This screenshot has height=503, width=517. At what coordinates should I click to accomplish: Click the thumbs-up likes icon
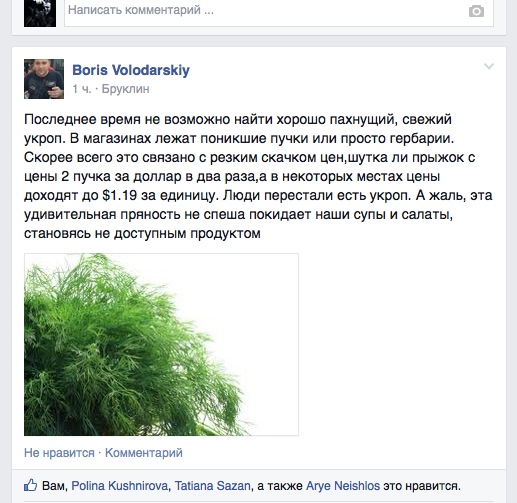[x=31, y=485]
